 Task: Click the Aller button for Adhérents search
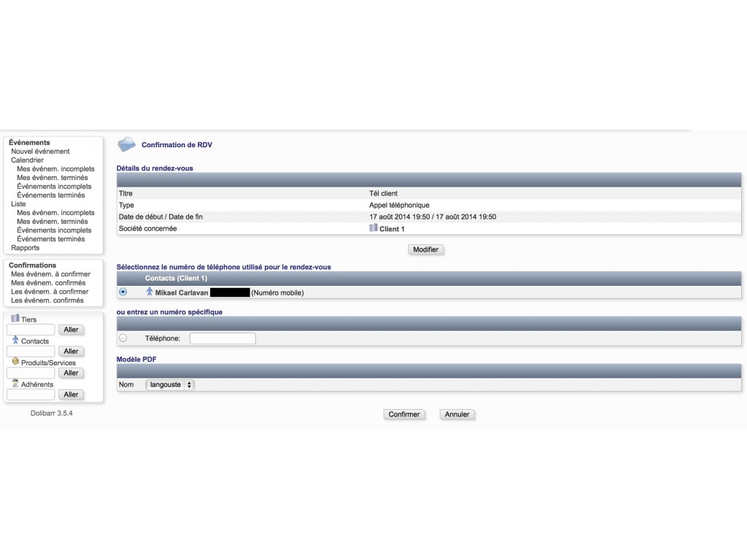pos(71,394)
